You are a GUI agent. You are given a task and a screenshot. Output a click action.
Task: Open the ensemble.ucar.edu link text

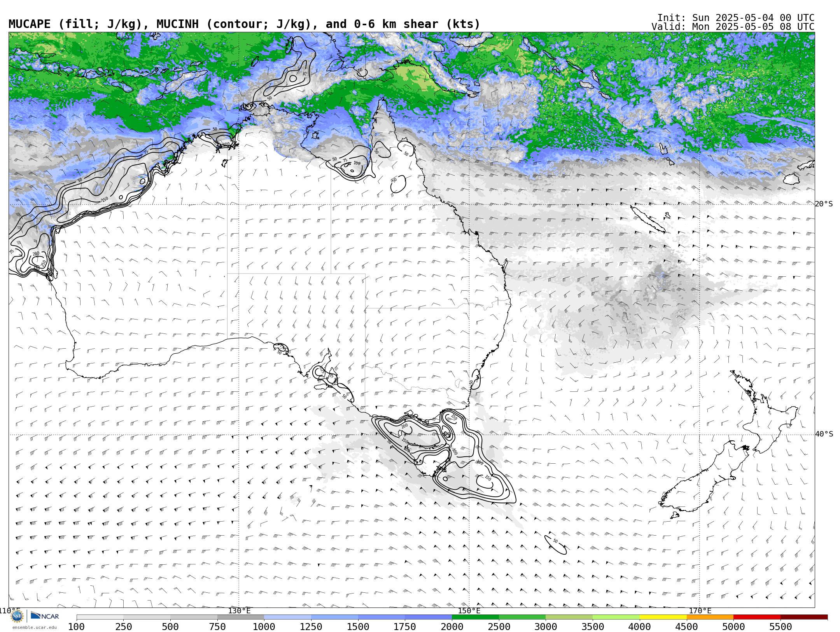tap(34, 627)
